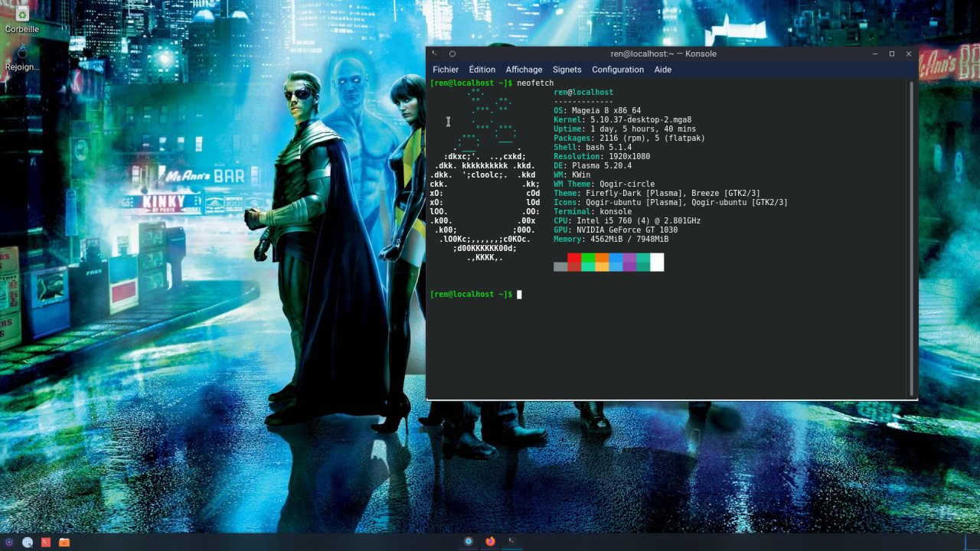The image size is (980, 551).
Task: Click the 'Icons: Qogir-ubuntu [Plasma]' line
Action: 671,203
